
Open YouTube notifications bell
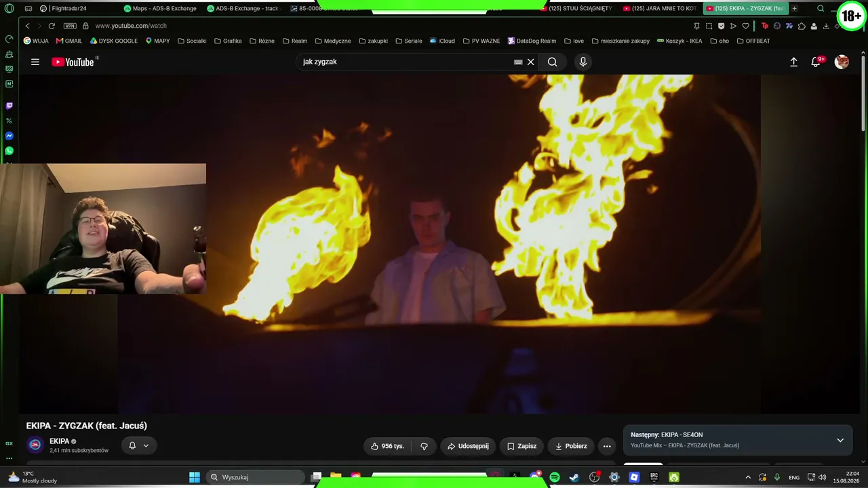(816, 62)
